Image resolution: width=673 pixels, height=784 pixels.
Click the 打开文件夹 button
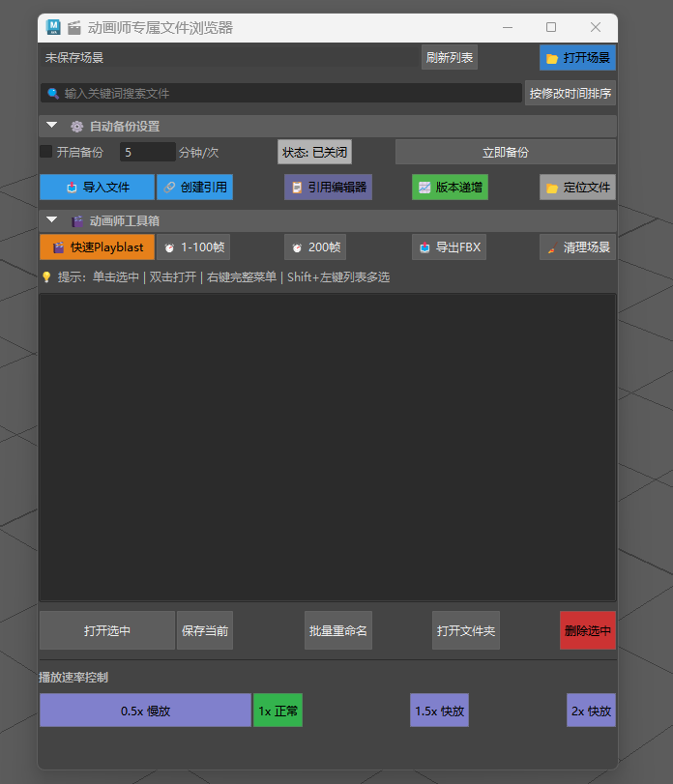pos(466,630)
